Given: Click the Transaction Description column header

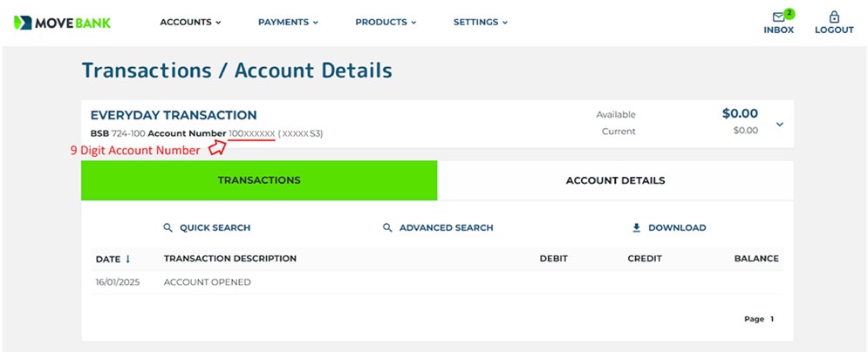Looking at the screenshot, I should [229, 259].
